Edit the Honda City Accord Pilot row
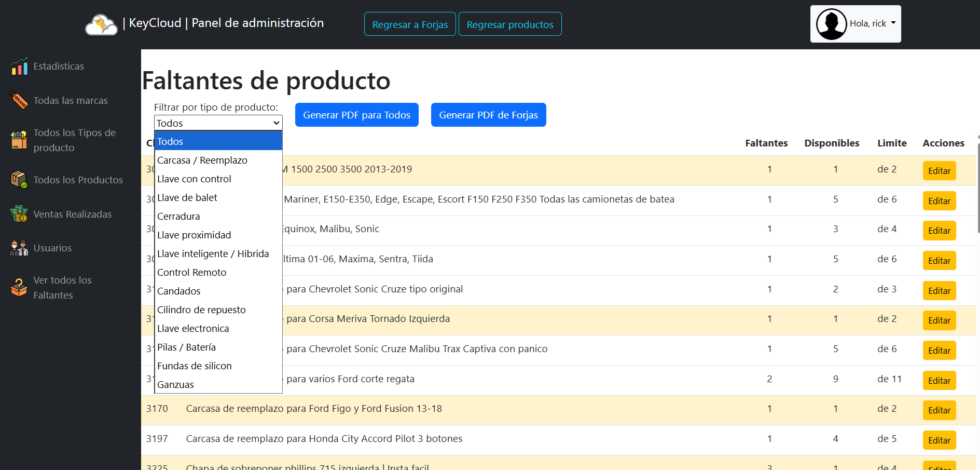The width and height of the screenshot is (980, 470). 938,440
